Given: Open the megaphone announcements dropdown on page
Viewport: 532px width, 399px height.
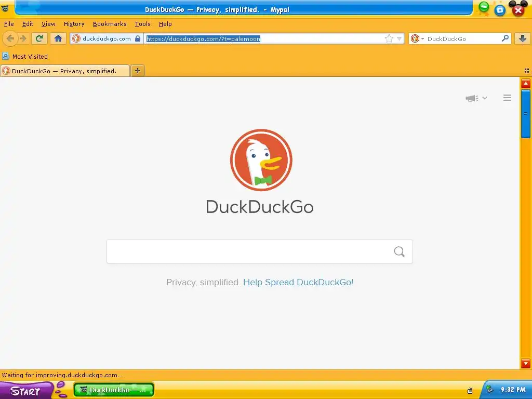Looking at the screenshot, I should (476, 98).
